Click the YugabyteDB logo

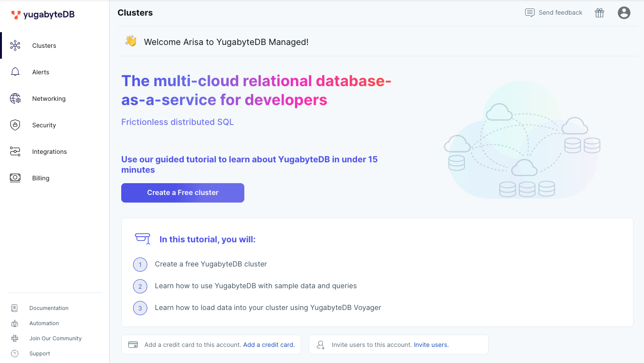(x=43, y=15)
